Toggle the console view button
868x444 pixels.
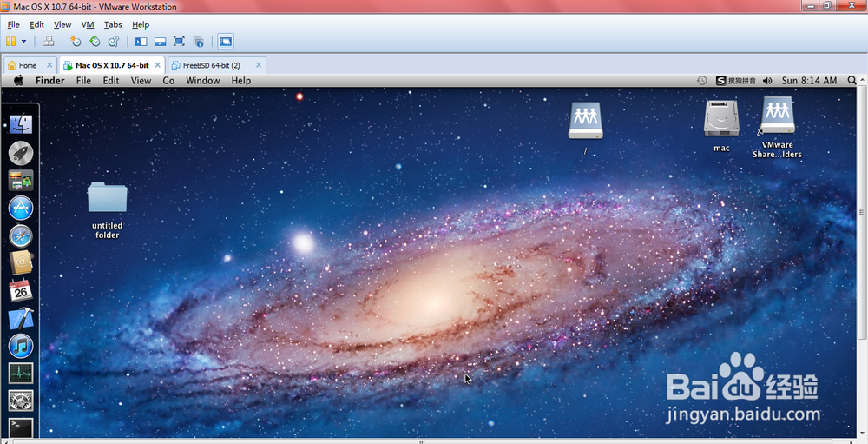[x=226, y=42]
